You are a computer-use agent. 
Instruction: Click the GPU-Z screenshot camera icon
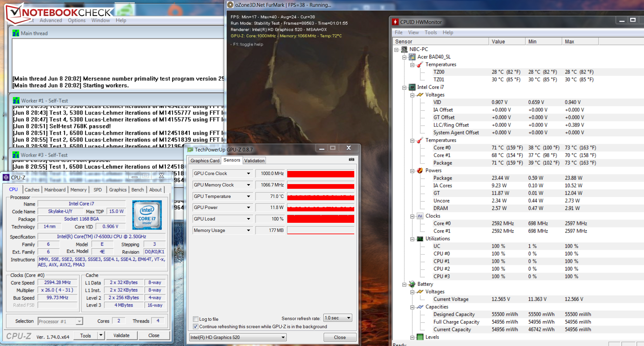(351, 160)
